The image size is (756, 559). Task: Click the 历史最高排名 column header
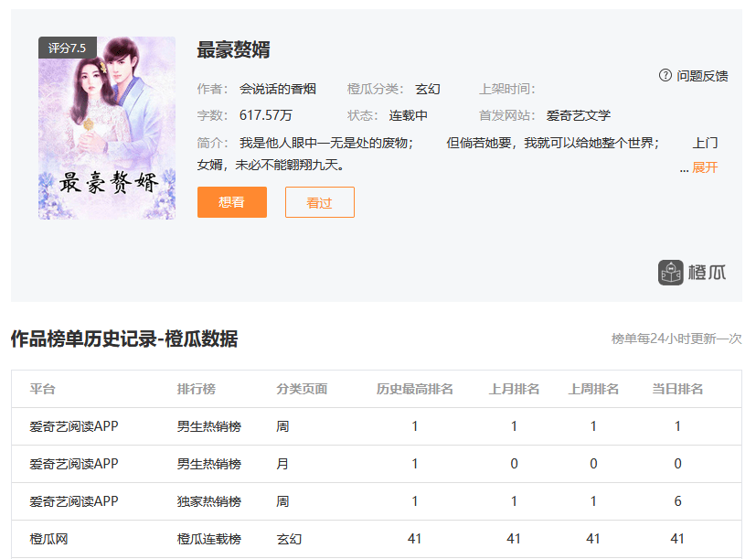(415, 389)
